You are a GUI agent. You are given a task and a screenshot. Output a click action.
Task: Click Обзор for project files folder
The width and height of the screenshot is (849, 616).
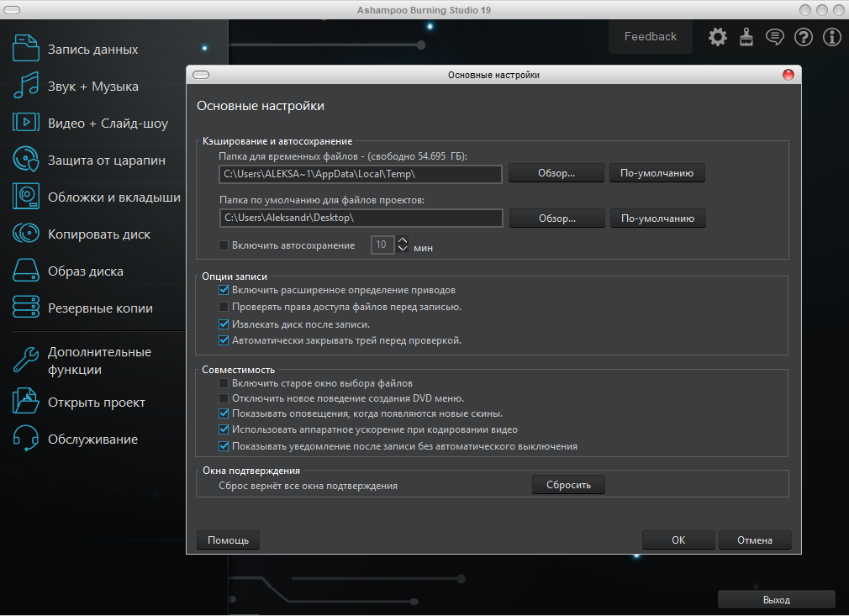tap(557, 218)
